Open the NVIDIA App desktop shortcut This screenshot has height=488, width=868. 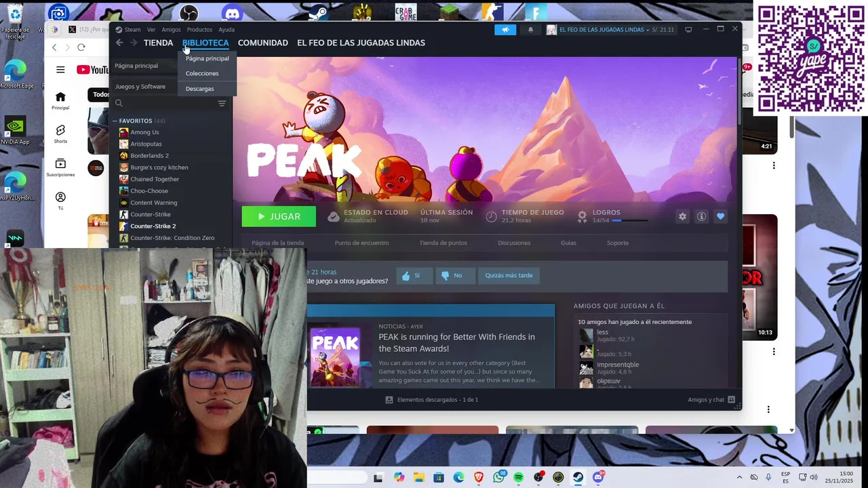click(x=15, y=131)
